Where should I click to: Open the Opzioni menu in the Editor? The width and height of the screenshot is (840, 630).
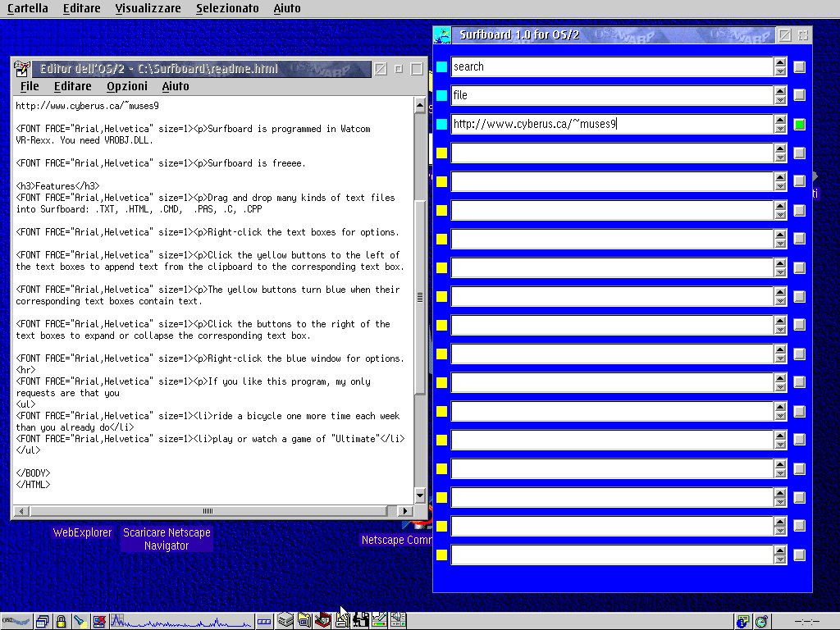(127, 85)
